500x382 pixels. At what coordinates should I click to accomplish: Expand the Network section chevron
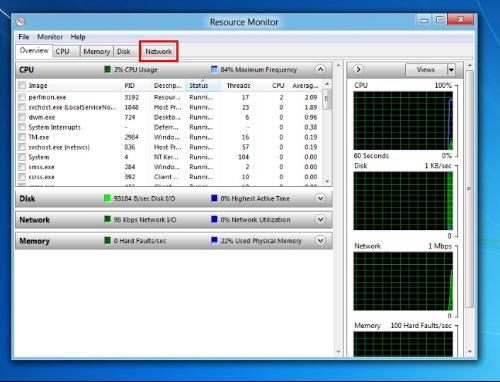coord(320,219)
